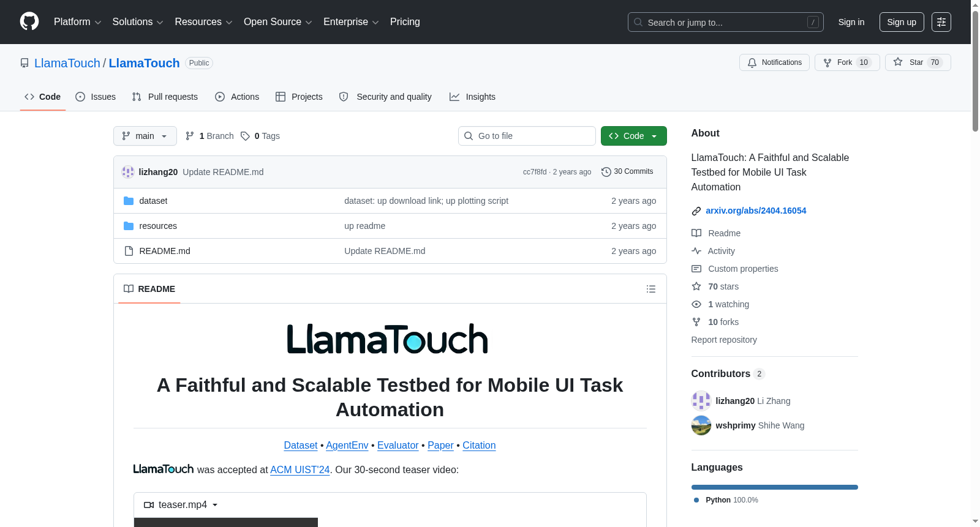Click the resources folder icon
980x527 pixels.
point(129,226)
